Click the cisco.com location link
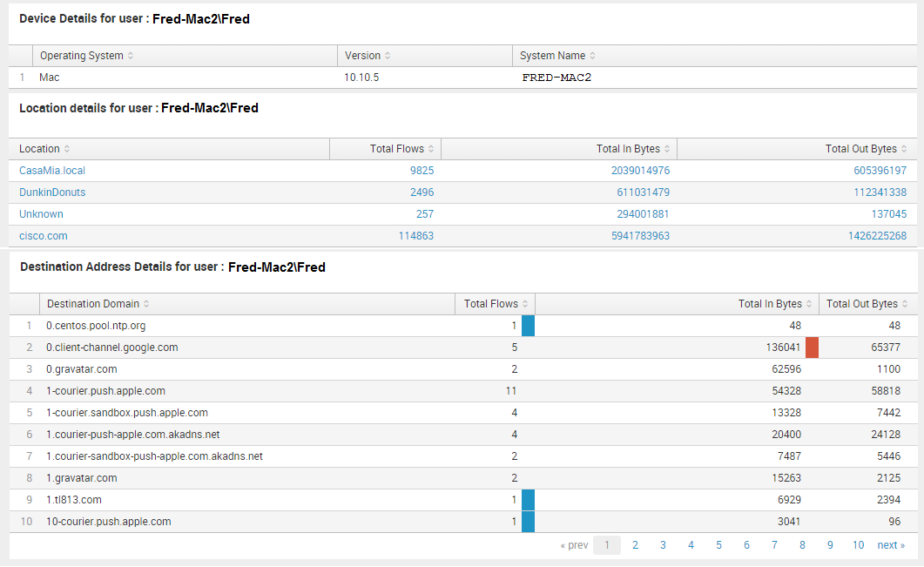The height and width of the screenshot is (567, 924). point(43,236)
